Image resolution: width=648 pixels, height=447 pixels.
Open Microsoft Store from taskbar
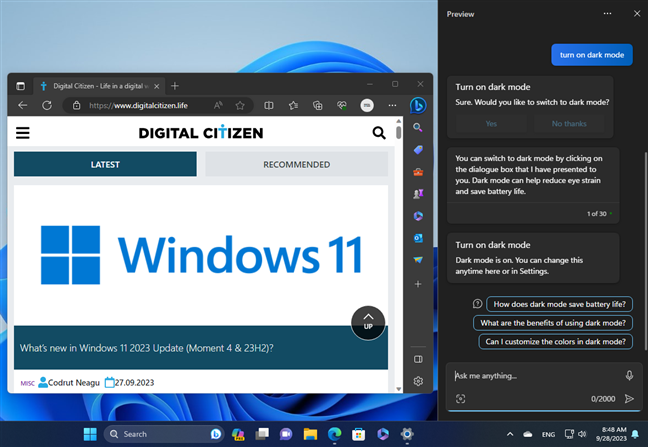click(x=358, y=434)
